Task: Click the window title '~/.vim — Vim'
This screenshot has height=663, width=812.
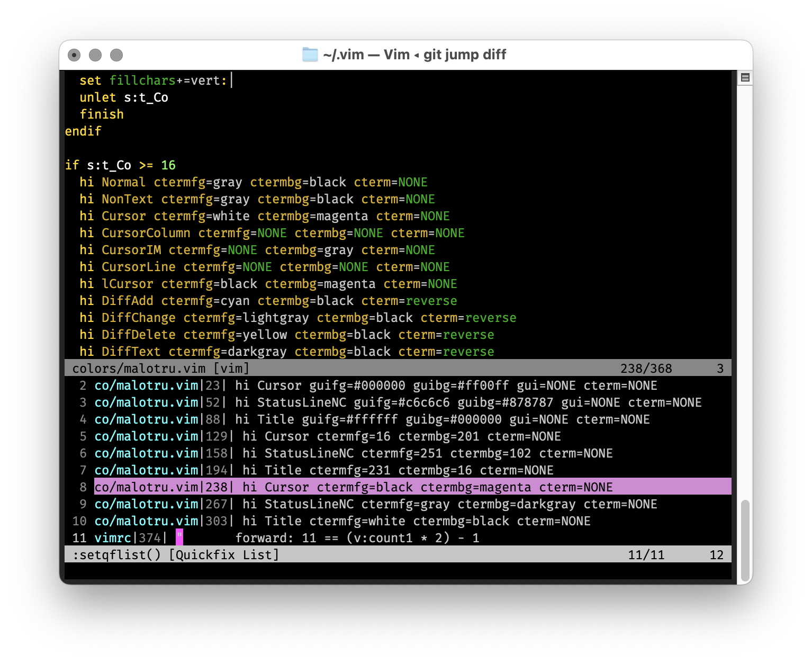Action: 366,55
